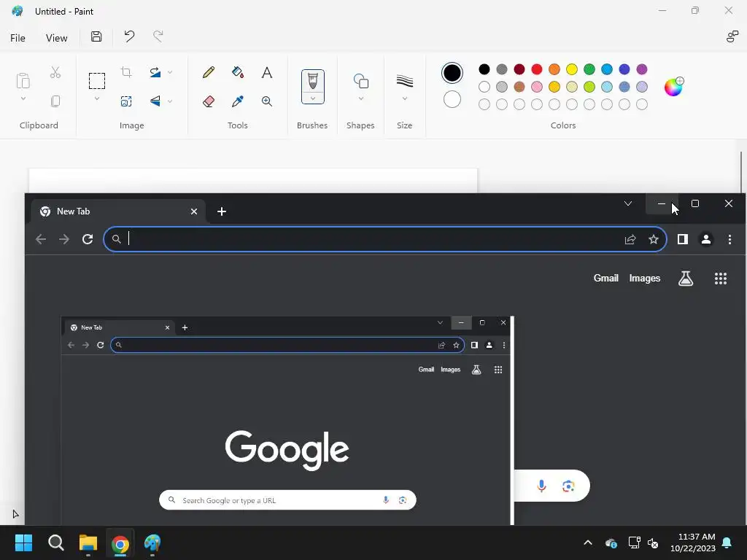Open the Google Images link

pyautogui.click(x=645, y=278)
